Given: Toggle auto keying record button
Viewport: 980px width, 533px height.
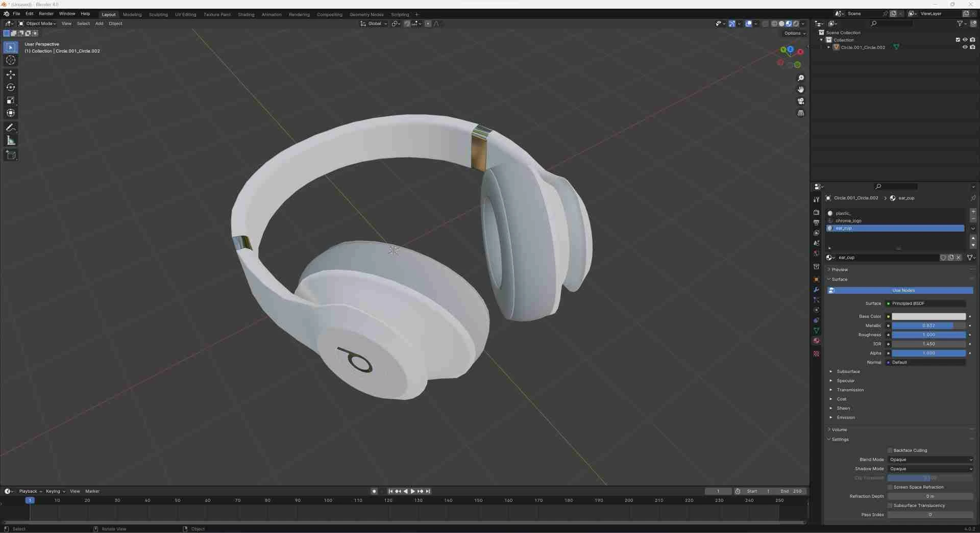Looking at the screenshot, I should click(374, 491).
